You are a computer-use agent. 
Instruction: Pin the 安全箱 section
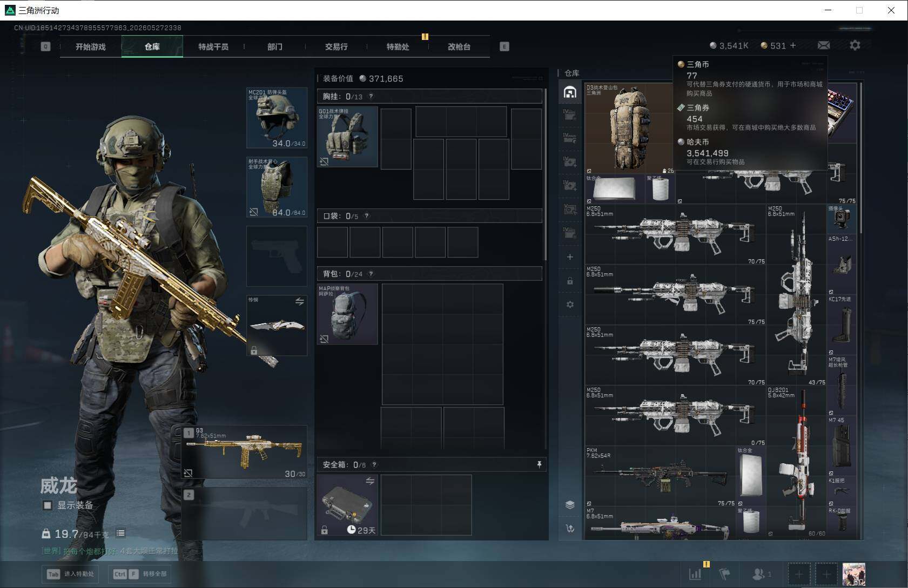tap(539, 464)
